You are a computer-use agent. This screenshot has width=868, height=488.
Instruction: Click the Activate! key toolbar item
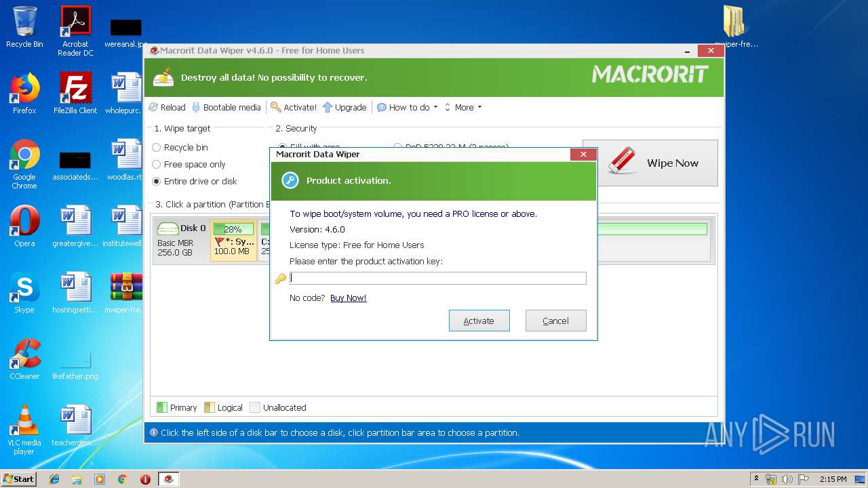tap(294, 107)
